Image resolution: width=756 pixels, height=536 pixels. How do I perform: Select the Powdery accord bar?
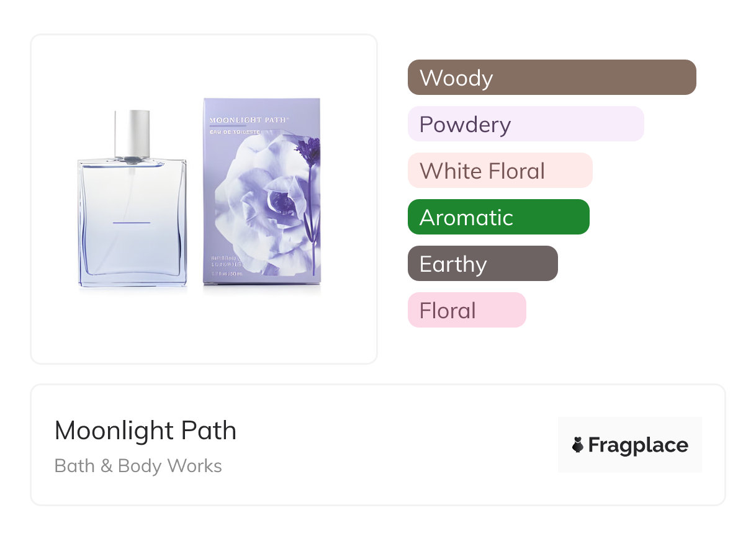pos(526,124)
